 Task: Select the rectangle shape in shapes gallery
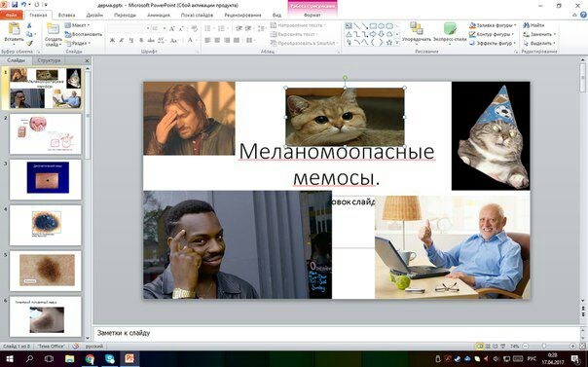[x=373, y=26]
